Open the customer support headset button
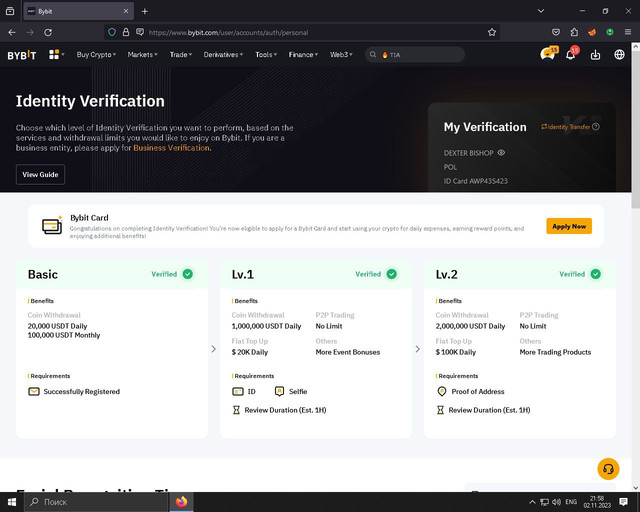The height and width of the screenshot is (512, 640). [x=608, y=469]
